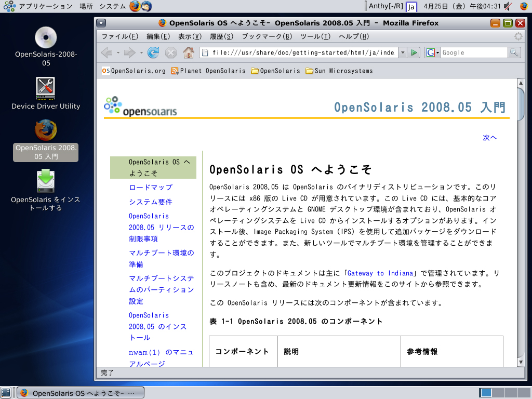Follow the Gateway to Indiana link
Viewport: 532px width, 399px height.
[x=380, y=273]
